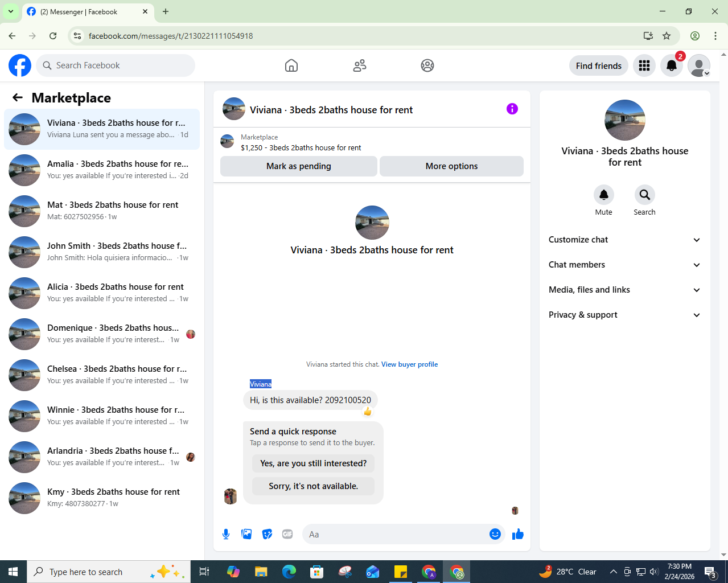Click the address bar URL

[171, 36]
